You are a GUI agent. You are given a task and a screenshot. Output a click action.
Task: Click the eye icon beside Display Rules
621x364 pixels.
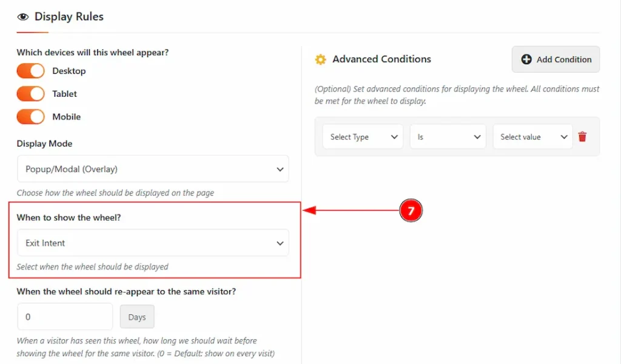(x=23, y=17)
